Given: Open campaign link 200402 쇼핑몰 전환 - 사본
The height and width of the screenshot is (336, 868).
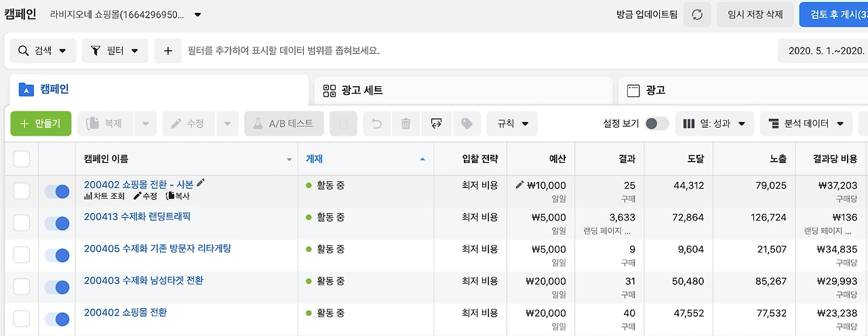Looking at the screenshot, I should (138, 184).
